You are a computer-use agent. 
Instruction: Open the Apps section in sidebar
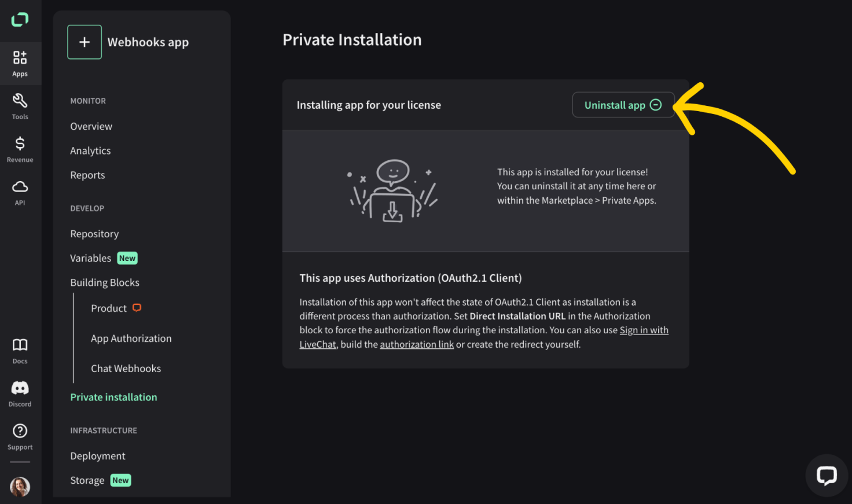pos(20,64)
